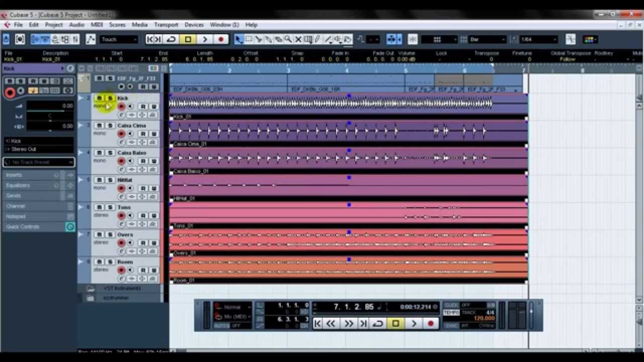This screenshot has width=644, height=362.
Task: Click toolbar Record button
Action: pyautogui.click(x=221, y=39)
